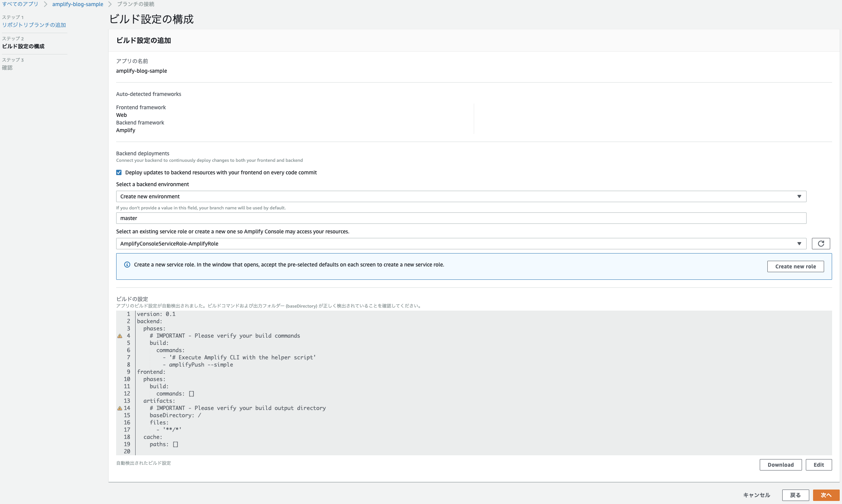Go to step 1 リポジトリブランチの追加
Viewport: 842px width, 504px height.
(x=34, y=25)
